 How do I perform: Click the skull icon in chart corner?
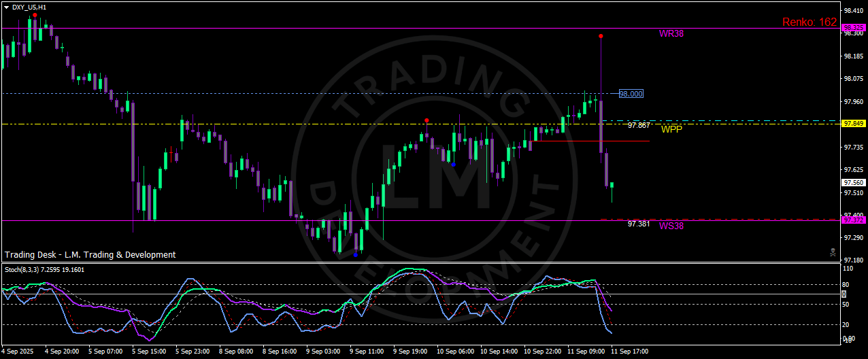click(x=833, y=252)
